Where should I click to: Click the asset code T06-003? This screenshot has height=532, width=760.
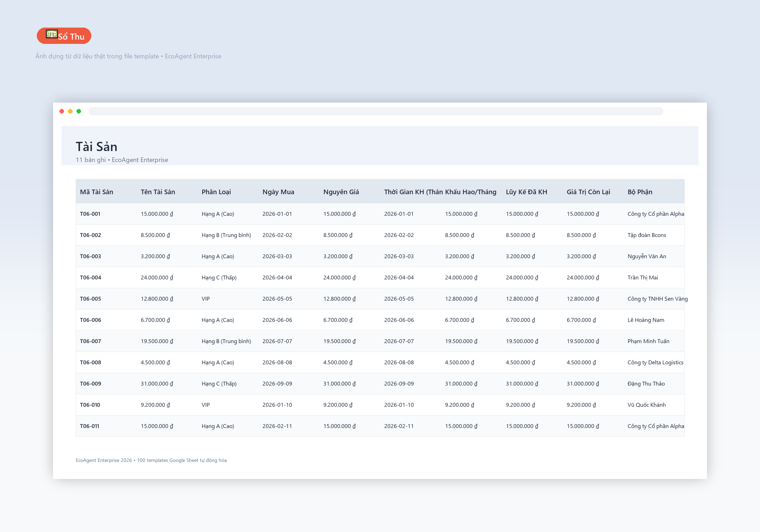(x=91, y=256)
